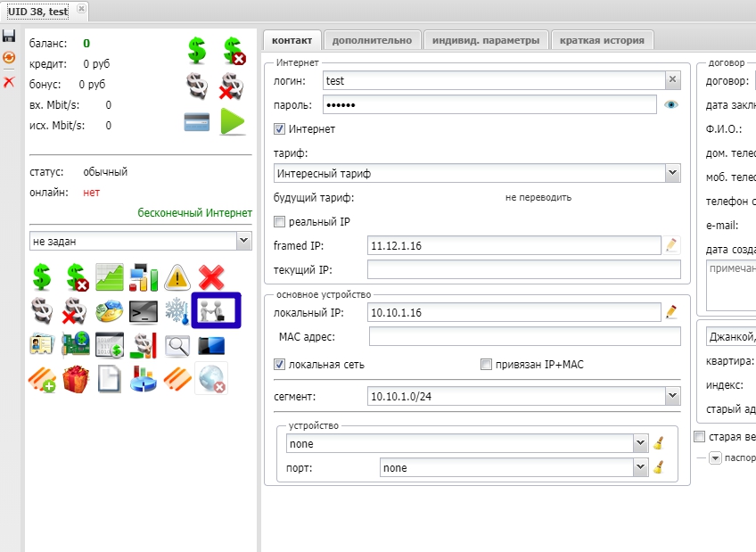Uncheck the Интернет checkbox
The width and height of the screenshot is (756, 552).
(x=280, y=129)
